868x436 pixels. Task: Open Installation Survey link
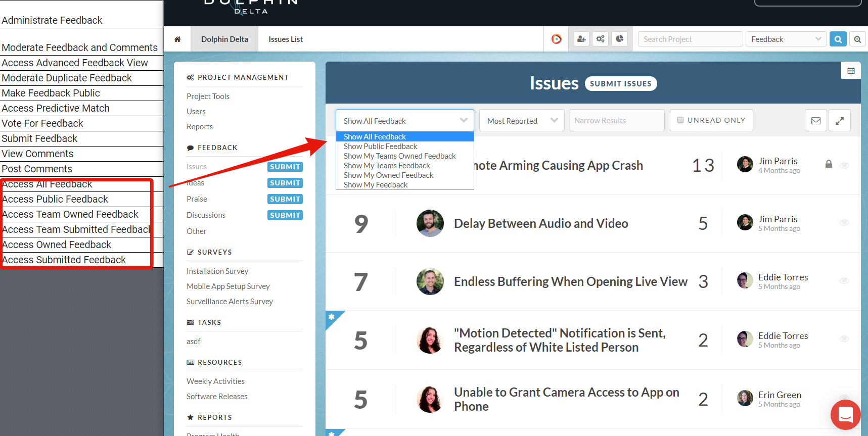tap(217, 271)
